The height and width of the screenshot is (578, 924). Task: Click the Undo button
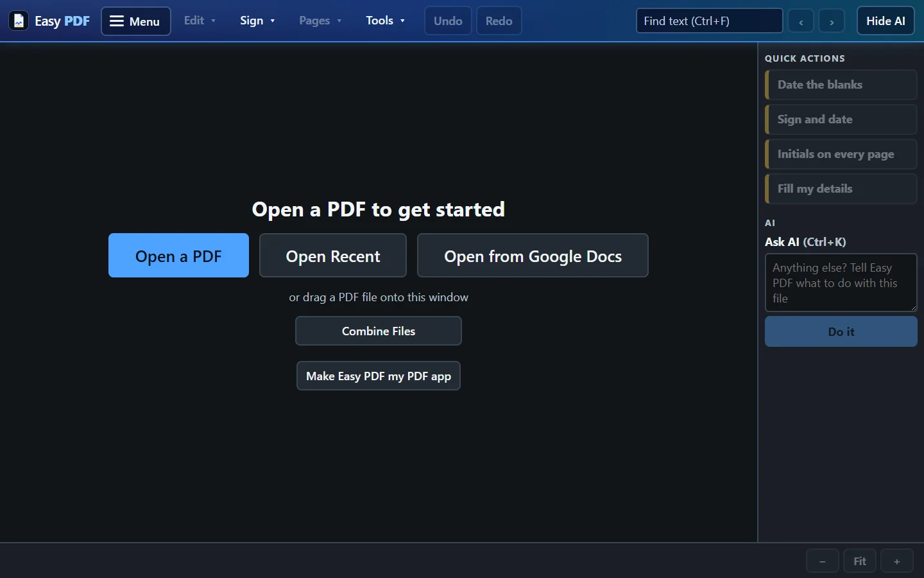(x=448, y=21)
